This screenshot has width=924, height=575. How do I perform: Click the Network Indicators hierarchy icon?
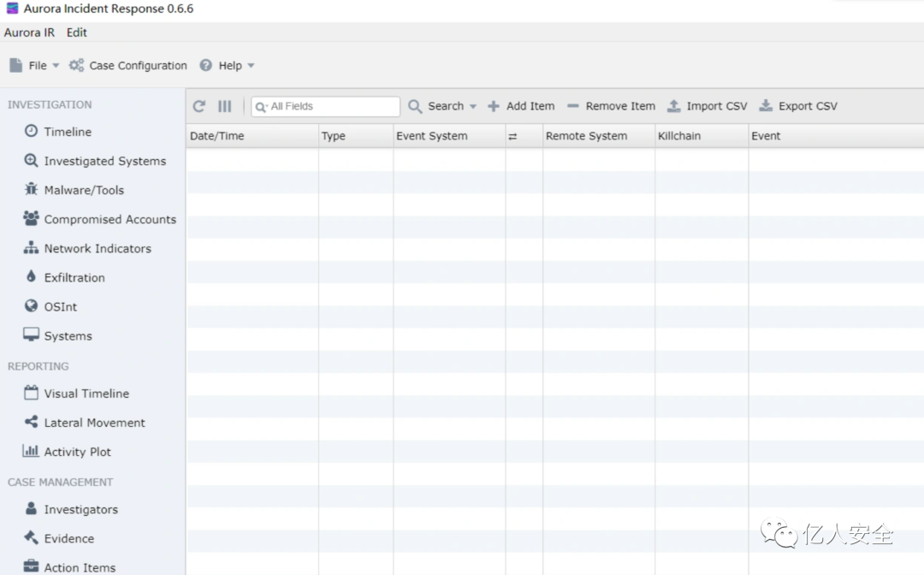tap(32, 247)
